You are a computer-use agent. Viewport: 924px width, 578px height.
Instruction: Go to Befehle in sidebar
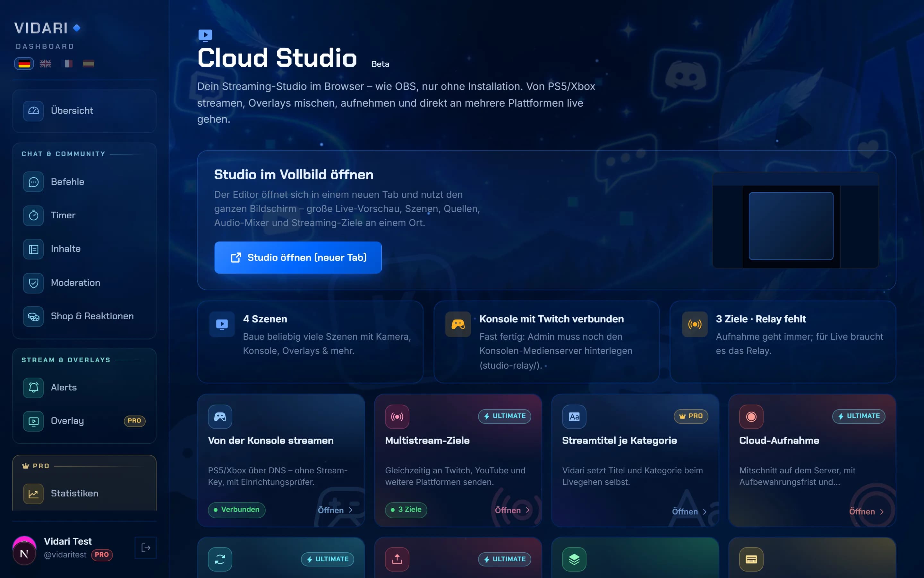84,182
